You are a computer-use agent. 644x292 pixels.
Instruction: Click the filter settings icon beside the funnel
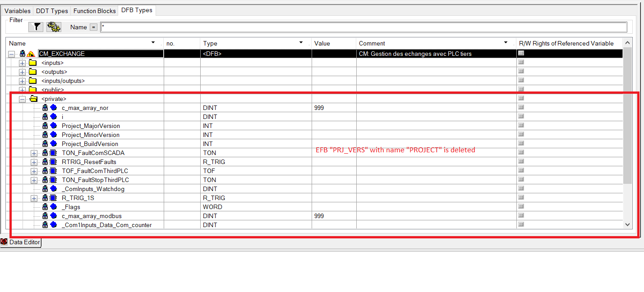click(54, 27)
